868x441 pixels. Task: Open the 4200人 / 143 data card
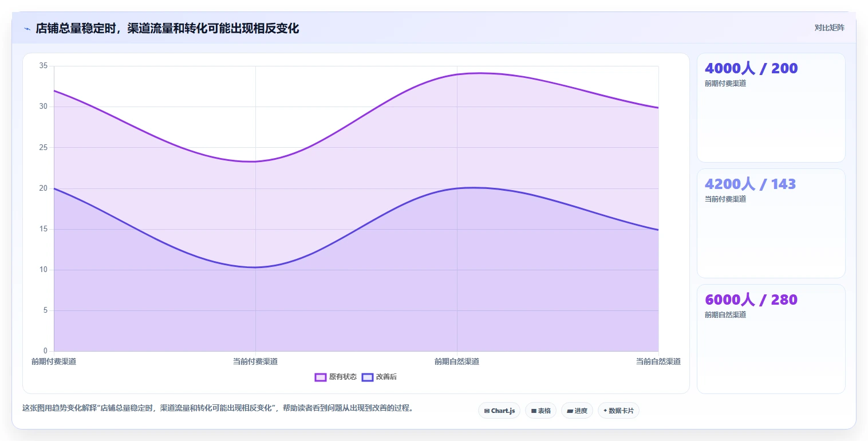point(771,223)
